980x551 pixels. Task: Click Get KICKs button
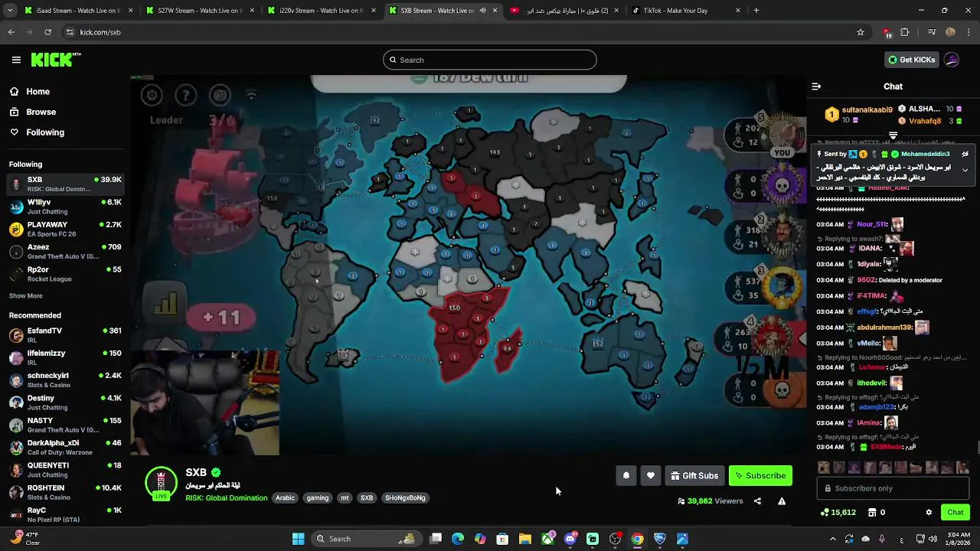(911, 60)
